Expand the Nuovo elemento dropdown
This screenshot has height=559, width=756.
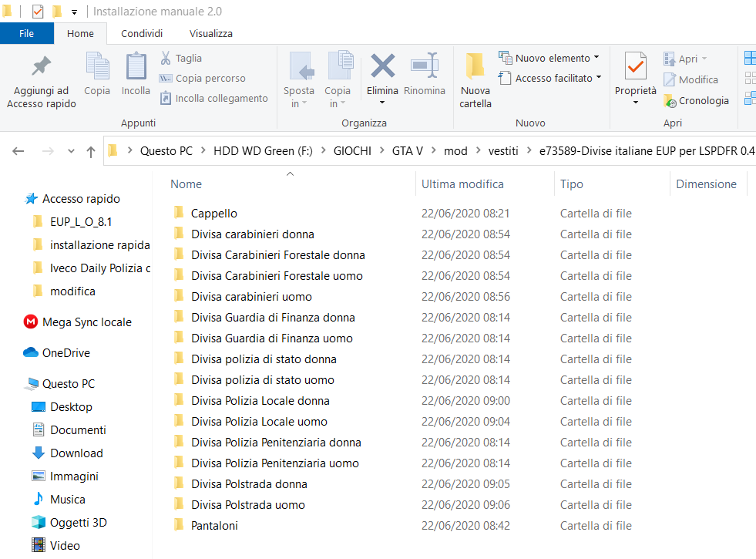click(x=553, y=58)
